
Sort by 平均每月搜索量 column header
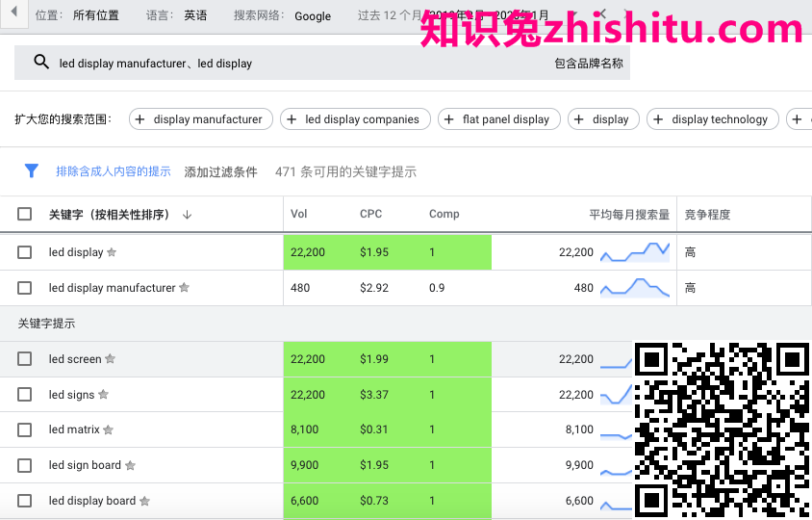point(628,214)
